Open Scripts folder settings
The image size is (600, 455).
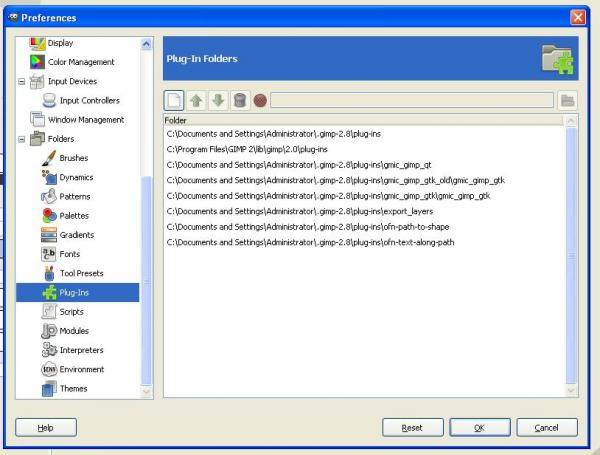point(71,311)
